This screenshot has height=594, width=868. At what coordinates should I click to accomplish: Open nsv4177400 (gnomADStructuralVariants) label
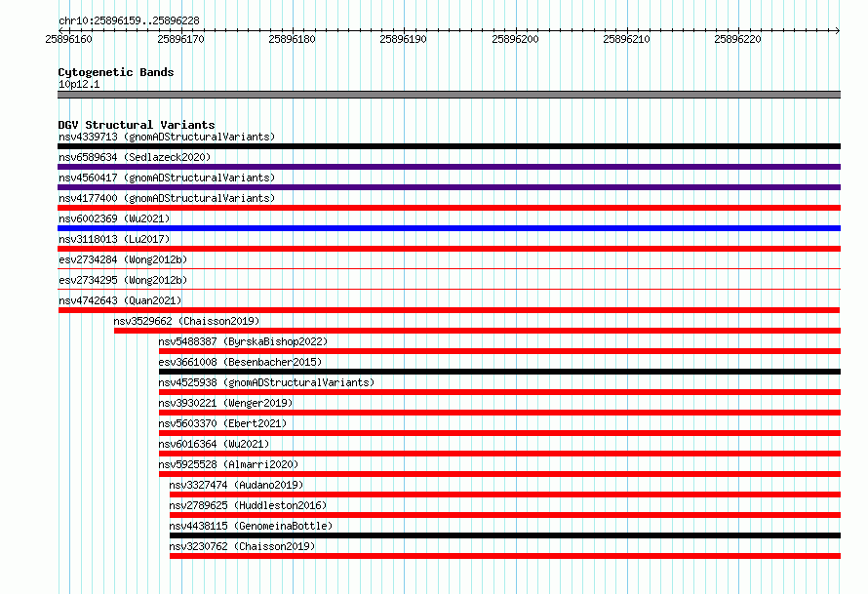pos(167,198)
